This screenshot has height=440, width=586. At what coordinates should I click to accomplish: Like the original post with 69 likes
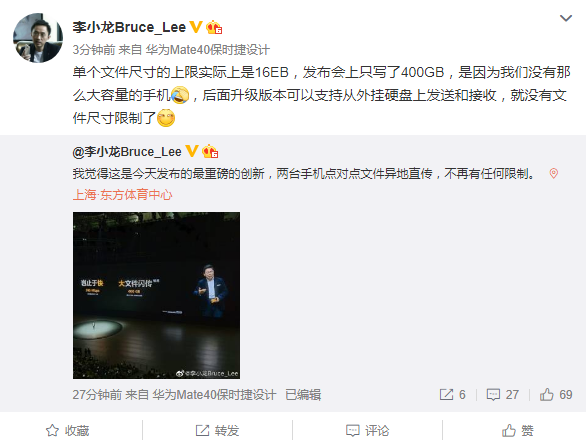tap(556, 394)
